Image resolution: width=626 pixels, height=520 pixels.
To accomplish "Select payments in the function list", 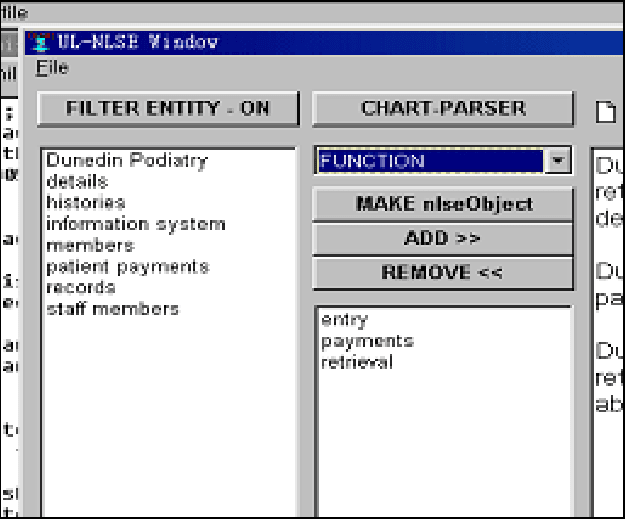I will coord(367,341).
